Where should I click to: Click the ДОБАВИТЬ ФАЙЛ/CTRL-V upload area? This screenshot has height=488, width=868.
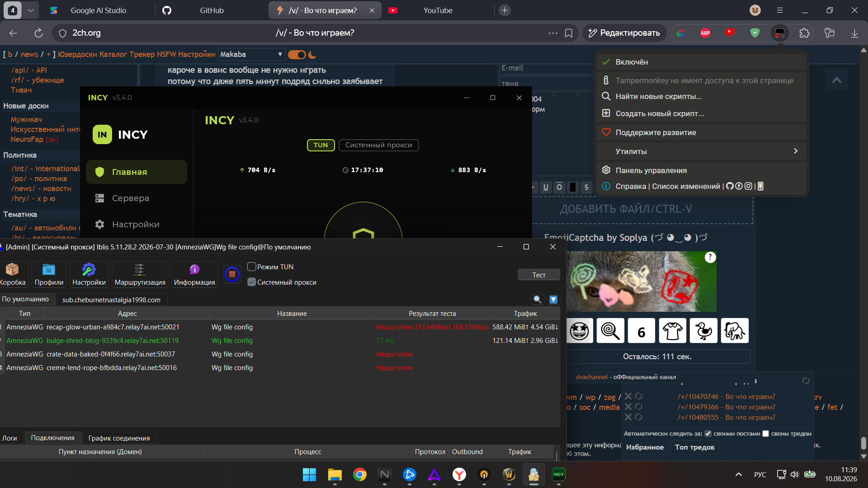642,209
